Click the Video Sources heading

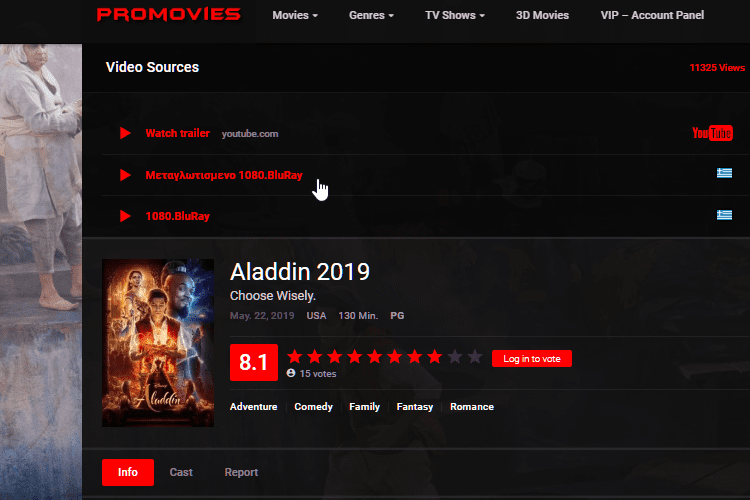coord(152,67)
